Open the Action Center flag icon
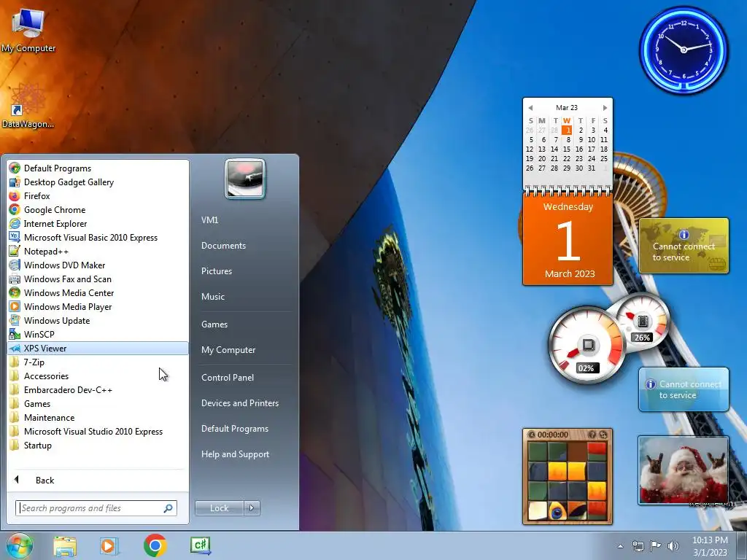747x560 pixels. pos(656,546)
